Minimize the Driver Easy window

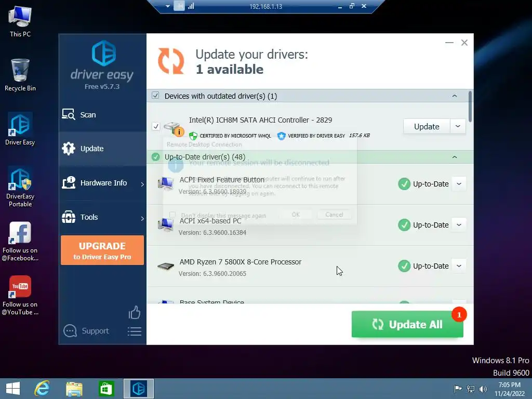[x=449, y=43]
